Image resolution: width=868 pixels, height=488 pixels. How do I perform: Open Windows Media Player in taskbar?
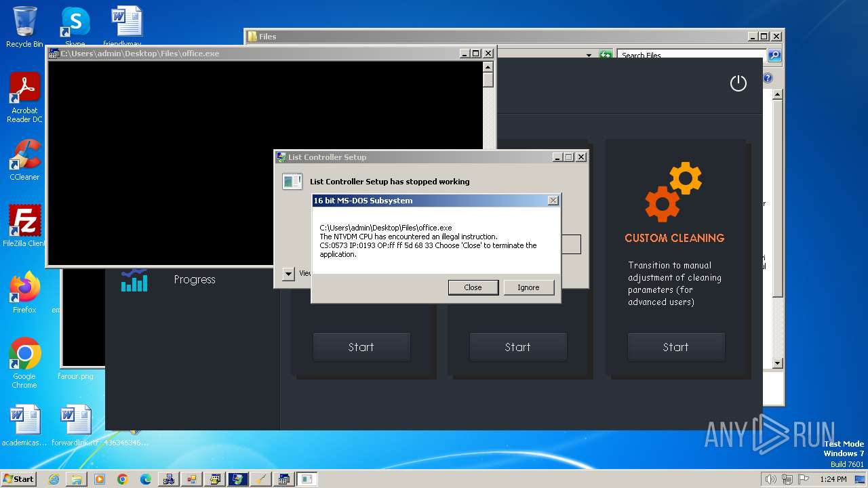click(x=100, y=479)
